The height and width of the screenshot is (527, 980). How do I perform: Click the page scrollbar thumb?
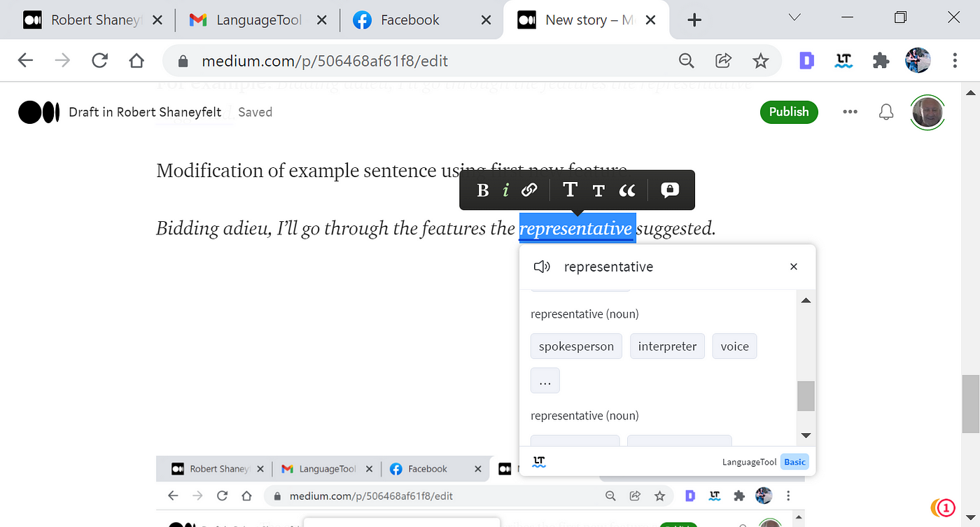pos(971,405)
